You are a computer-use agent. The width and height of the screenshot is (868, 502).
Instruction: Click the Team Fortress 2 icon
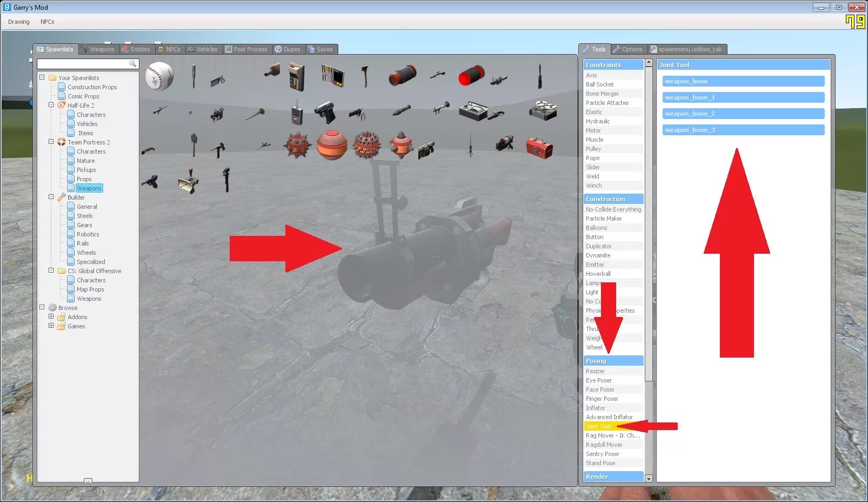pyautogui.click(x=62, y=142)
